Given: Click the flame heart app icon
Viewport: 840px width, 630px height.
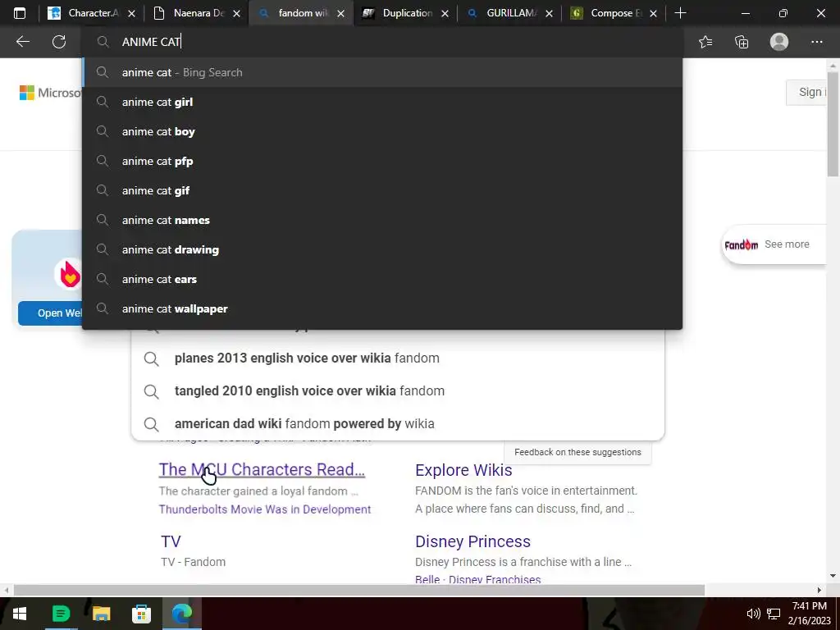Looking at the screenshot, I should tap(70, 274).
